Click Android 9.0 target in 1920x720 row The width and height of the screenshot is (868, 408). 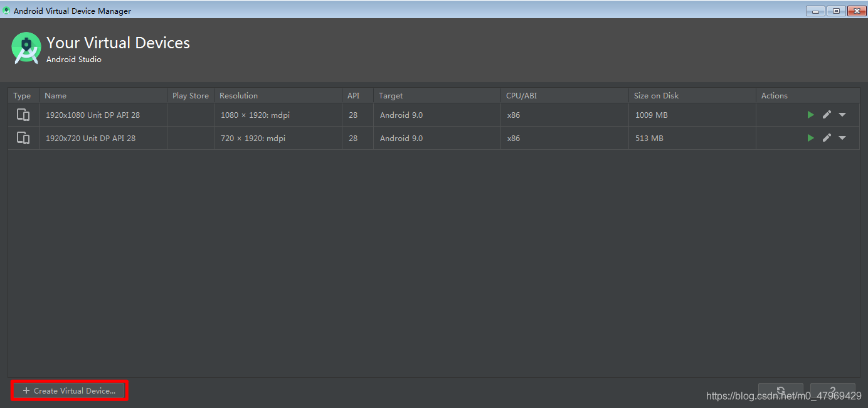coord(437,138)
